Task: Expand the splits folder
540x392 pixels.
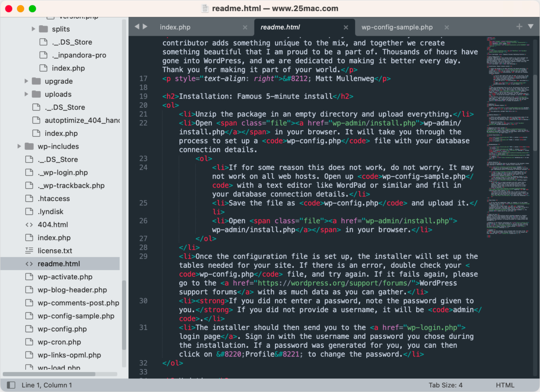Action: point(34,29)
